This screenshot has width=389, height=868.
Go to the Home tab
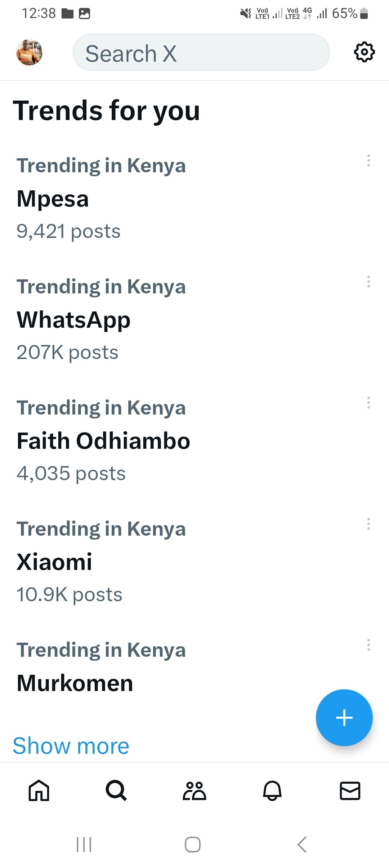pos(39,790)
